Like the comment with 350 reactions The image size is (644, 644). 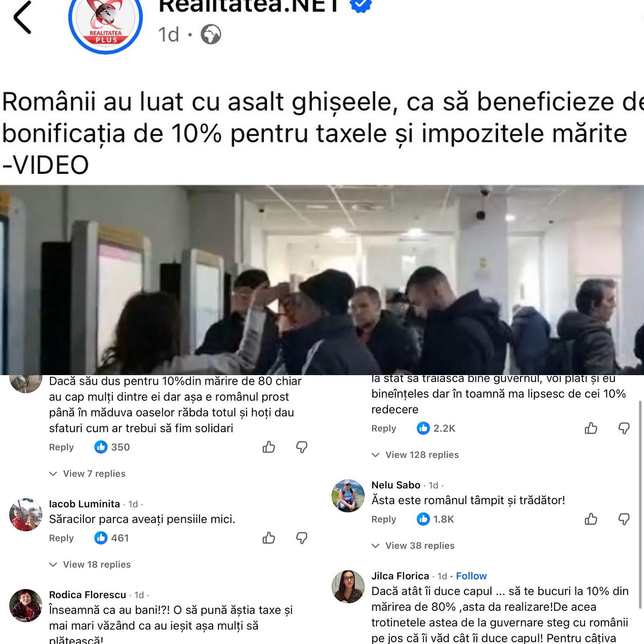click(x=269, y=447)
